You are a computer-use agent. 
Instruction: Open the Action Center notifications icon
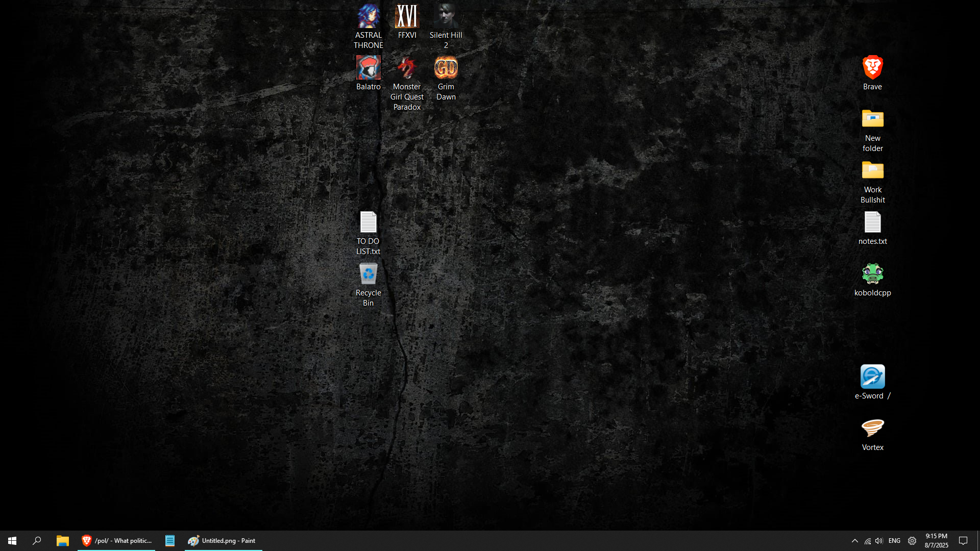click(x=963, y=541)
